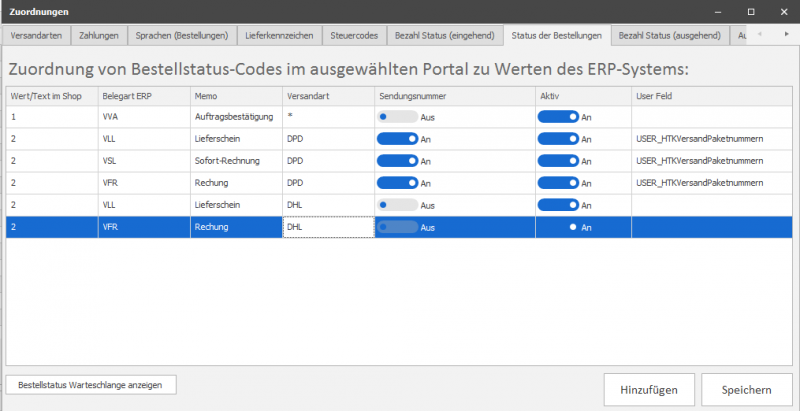Maximize the Zuordnungen window
This screenshot has height=411, width=800.
click(x=751, y=11)
